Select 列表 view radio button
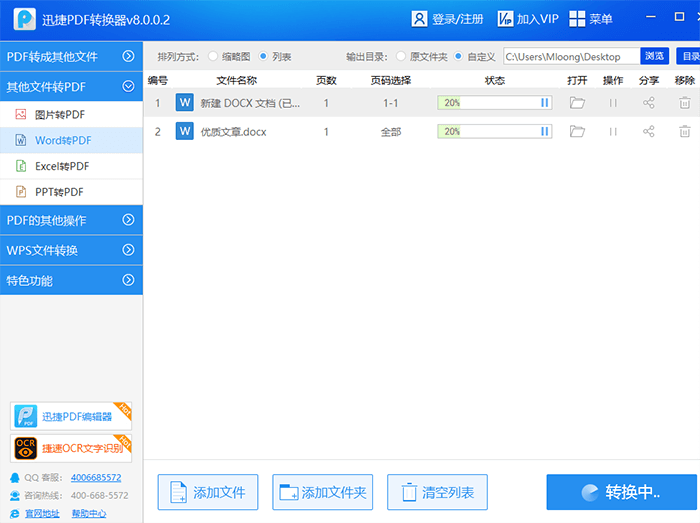This screenshot has height=523, width=700. coord(263,56)
